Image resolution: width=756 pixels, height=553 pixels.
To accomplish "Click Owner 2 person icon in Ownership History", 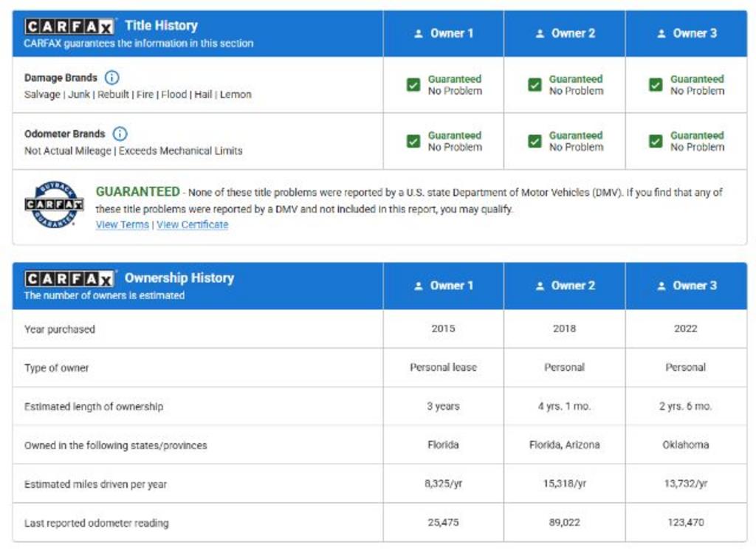I will pos(540,286).
